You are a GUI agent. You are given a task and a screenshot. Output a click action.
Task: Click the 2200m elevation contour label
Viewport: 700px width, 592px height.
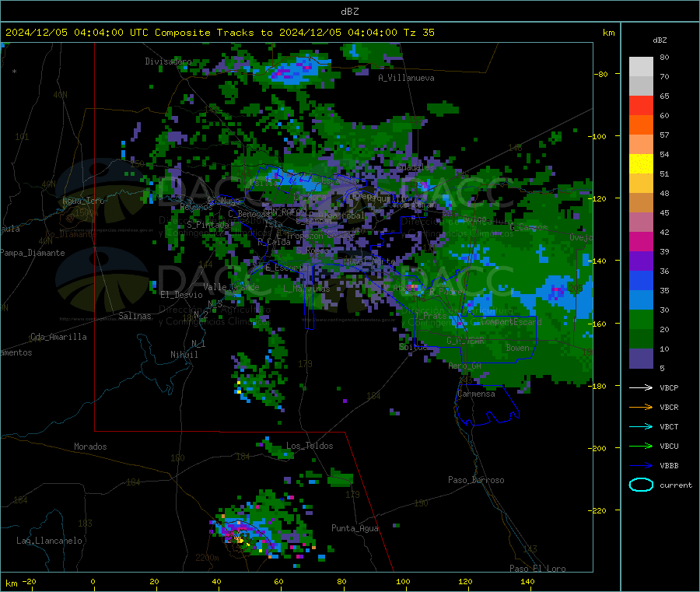[207, 558]
